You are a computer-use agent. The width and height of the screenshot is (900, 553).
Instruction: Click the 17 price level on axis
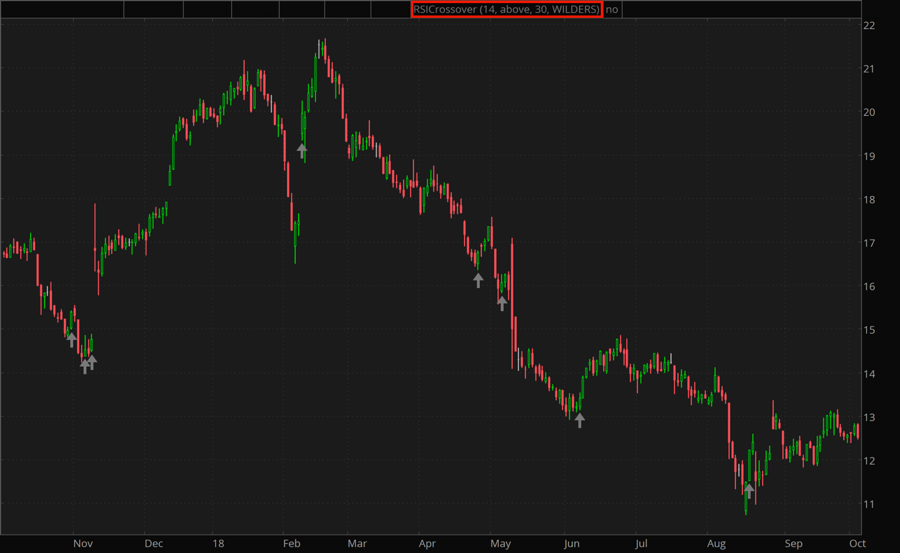pos(869,243)
